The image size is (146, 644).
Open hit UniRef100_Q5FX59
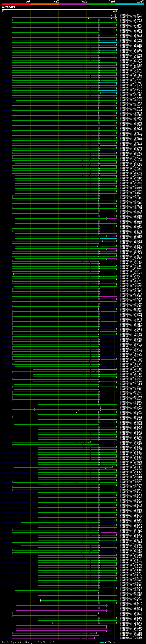pyautogui.click(x=131, y=75)
